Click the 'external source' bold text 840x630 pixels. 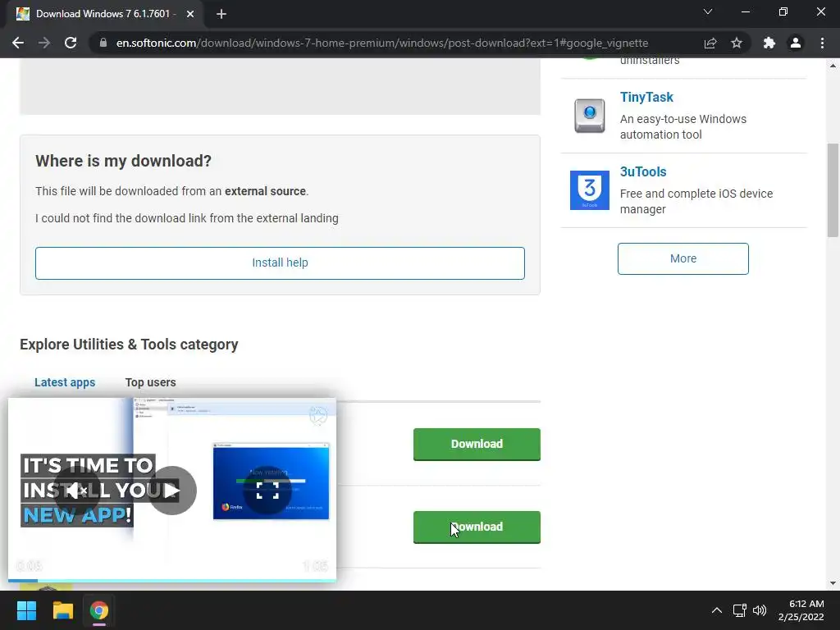coord(265,191)
